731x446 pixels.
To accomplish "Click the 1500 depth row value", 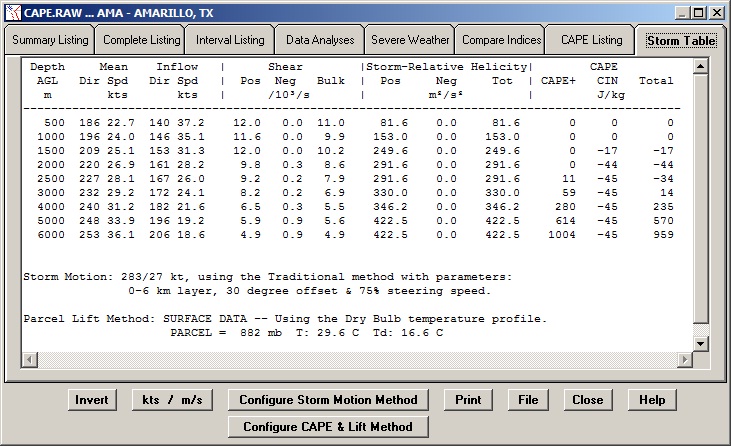I will point(51,151).
